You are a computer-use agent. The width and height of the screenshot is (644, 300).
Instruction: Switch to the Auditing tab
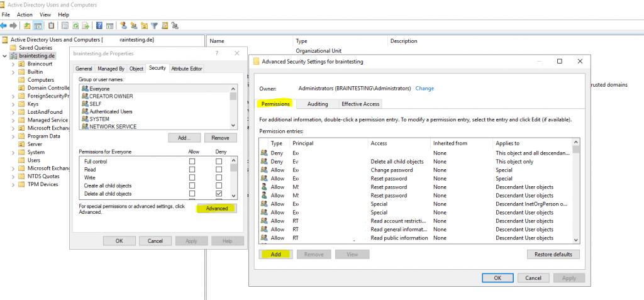[x=318, y=104]
